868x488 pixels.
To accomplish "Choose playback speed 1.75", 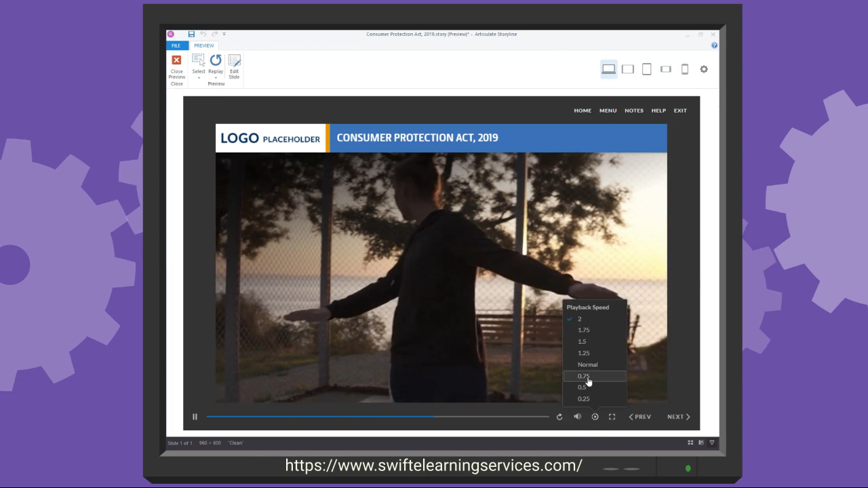I will pyautogui.click(x=595, y=330).
